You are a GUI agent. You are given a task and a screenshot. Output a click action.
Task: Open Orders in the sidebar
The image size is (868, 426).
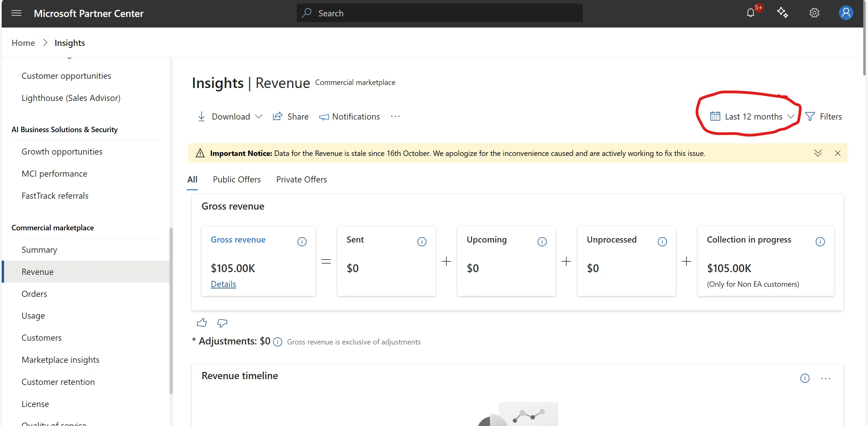point(34,294)
